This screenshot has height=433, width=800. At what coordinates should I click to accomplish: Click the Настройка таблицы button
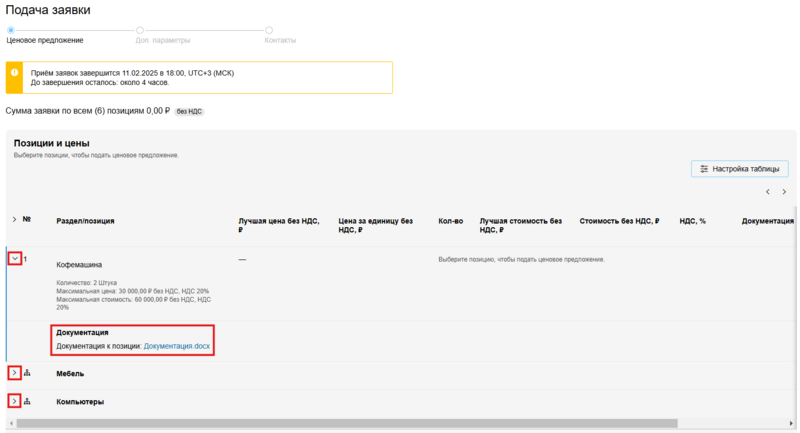[x=740, y=169]
